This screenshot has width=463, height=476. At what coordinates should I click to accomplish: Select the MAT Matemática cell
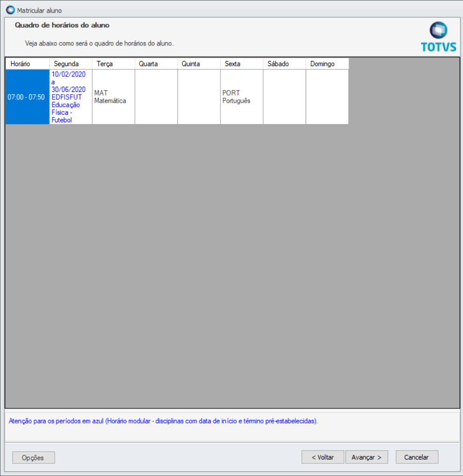[x=113, y=97]
